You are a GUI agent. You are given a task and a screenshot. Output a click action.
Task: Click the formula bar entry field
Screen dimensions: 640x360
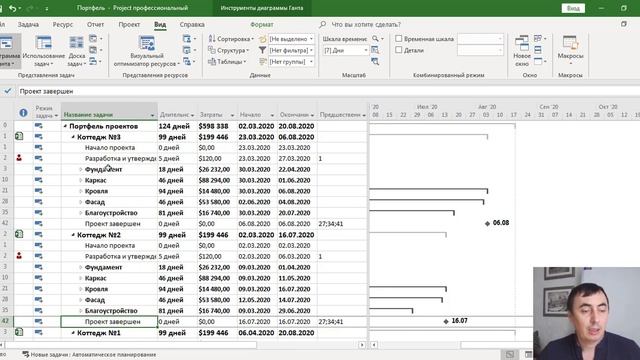(x=327, y=91)
